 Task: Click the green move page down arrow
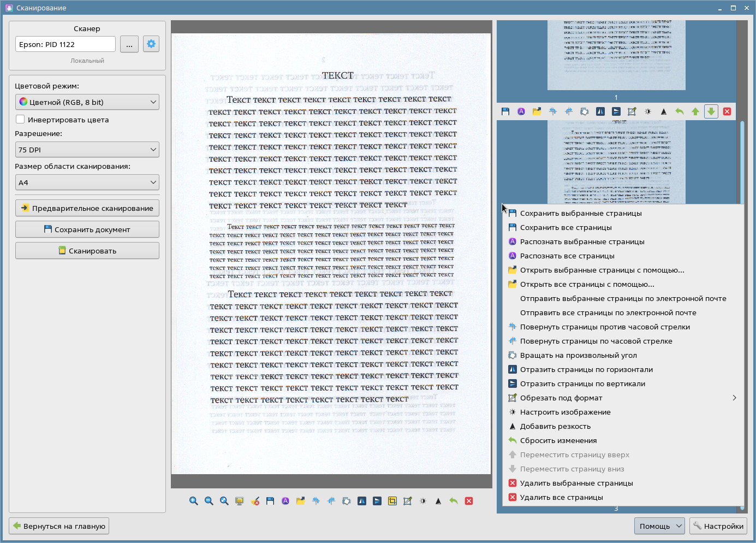(711, 111)
